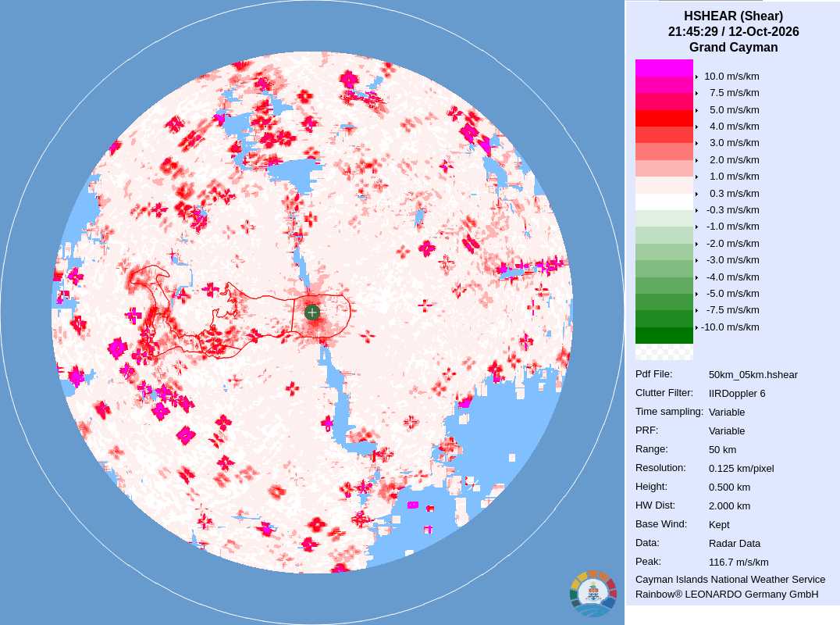Click the Base Wind value "Kept"
Viewport: 840px width, 625px height.
pos(720,525)
